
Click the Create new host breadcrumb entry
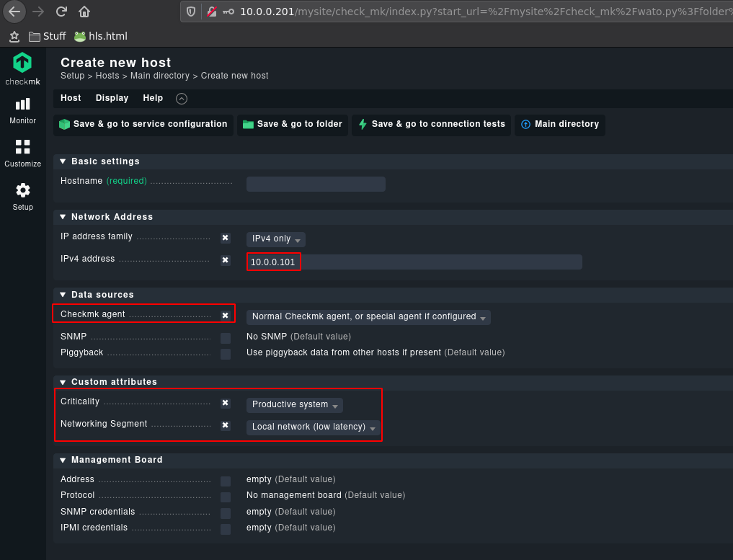click(235, 76)
